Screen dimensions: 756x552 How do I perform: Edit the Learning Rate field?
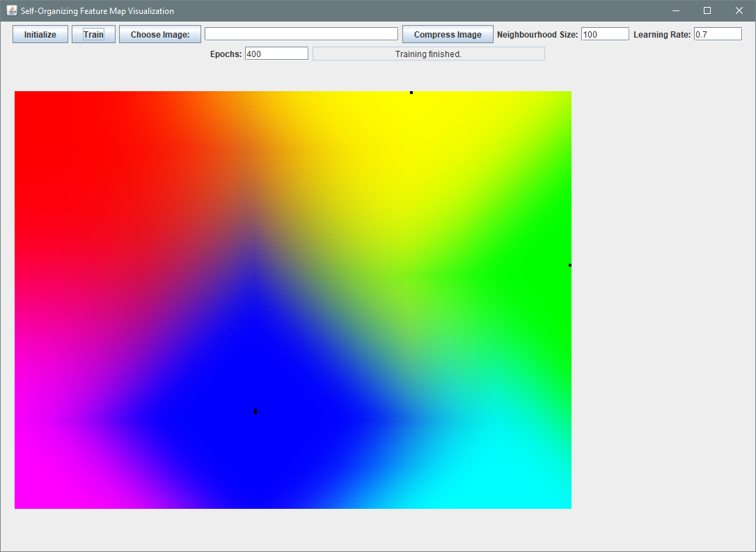(x=718, y=33)
